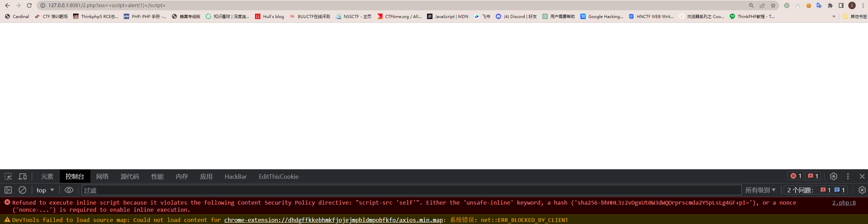Screen dimensions: 868x224
Task: Open DevTools customize three-dot menu
Action: coord(848,176)
